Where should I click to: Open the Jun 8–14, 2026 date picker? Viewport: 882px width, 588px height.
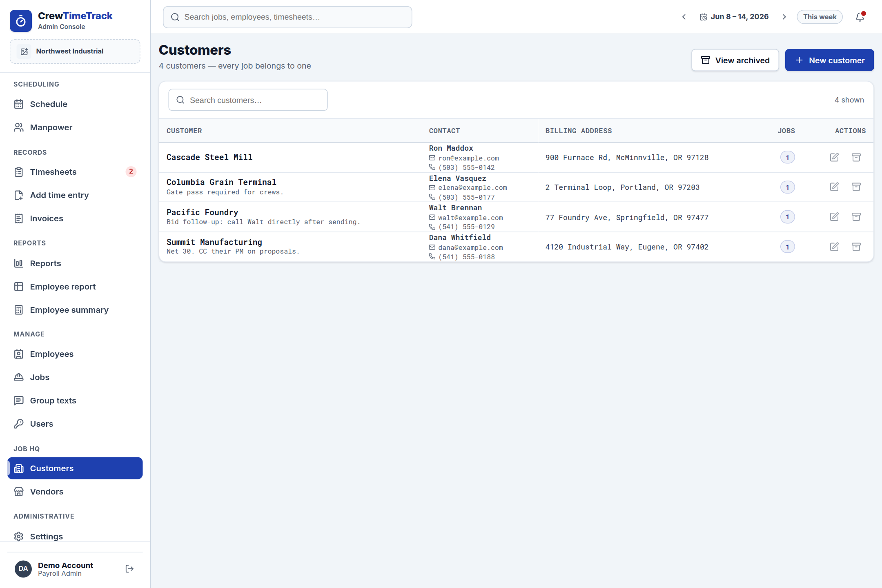point(734,17)
